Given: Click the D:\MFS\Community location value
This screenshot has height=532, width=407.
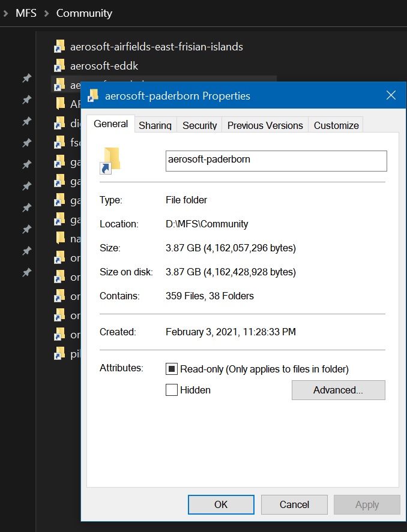Looking at the screenshot, I should [207, 224].
